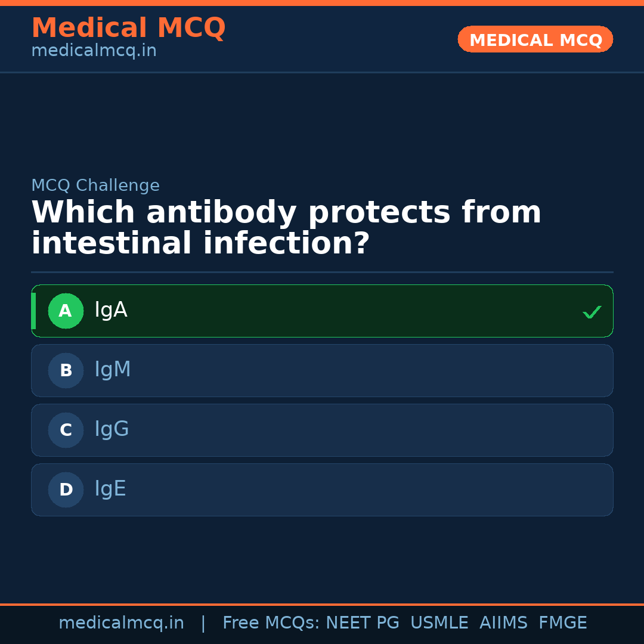Screen dimensions: 644x644
Task: Click the Medical MCQ orange title
Action: coord(128,28)
